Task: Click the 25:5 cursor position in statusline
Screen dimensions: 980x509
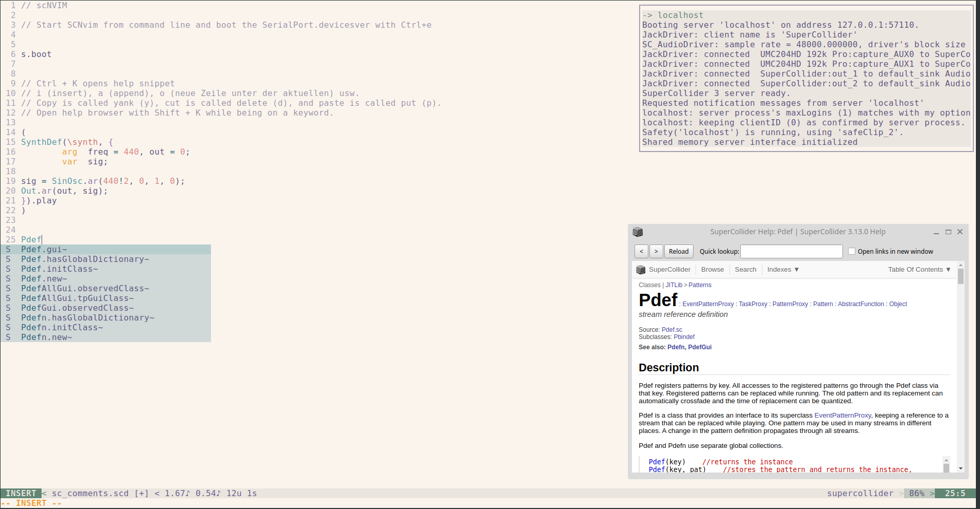Action: point(955,493)
